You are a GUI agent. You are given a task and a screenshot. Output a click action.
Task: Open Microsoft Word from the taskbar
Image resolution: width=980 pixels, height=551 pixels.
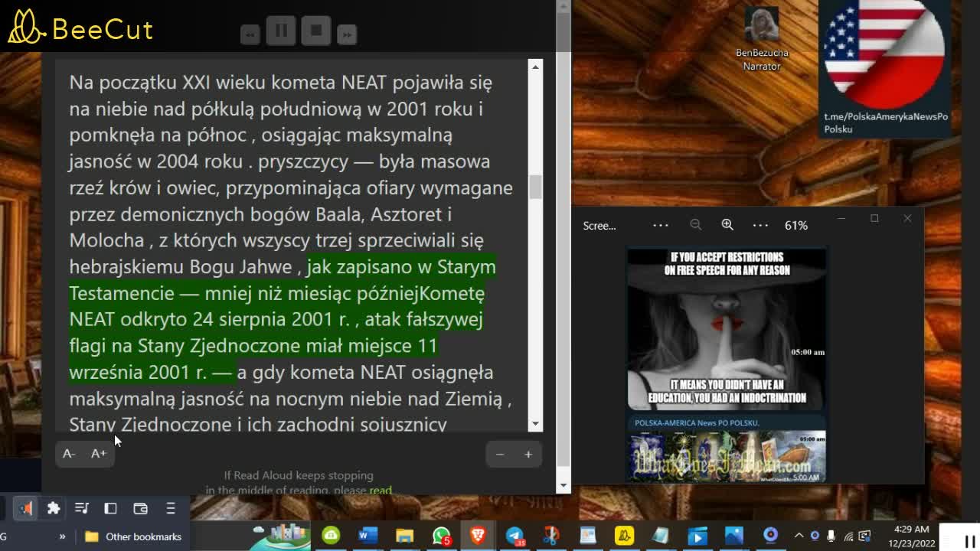(x=367, y=536)
